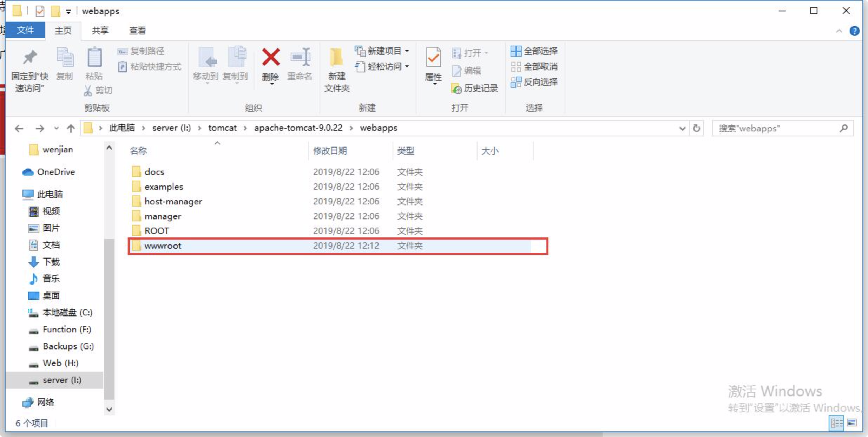This screenshot has width=868, height=437.
Task: Sort by Date Modified (修改日期) column
Action: click(330, 151)
